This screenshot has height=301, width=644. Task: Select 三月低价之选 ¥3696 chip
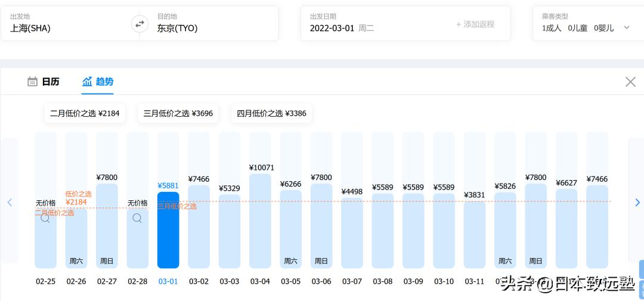click(178, 113)
